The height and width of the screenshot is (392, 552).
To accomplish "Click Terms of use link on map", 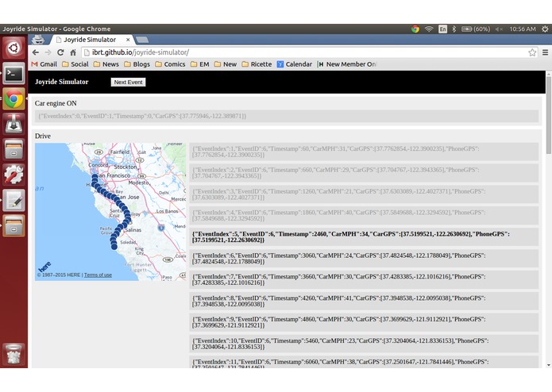I will (x=98, y=275).
